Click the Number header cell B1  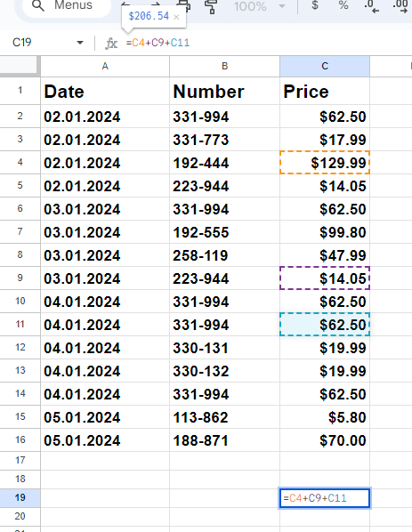point(224,92)
